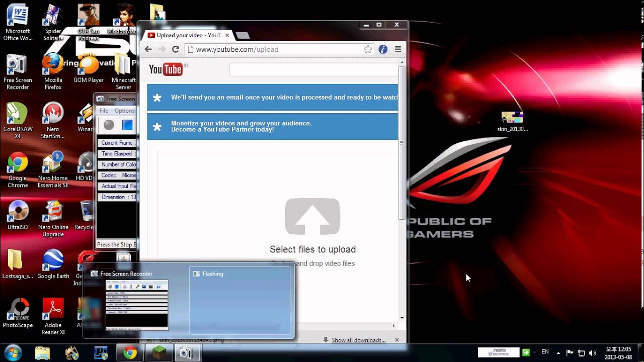
Task: Open Nero Online Upgrade icon
Action: [x=53, y=219]
